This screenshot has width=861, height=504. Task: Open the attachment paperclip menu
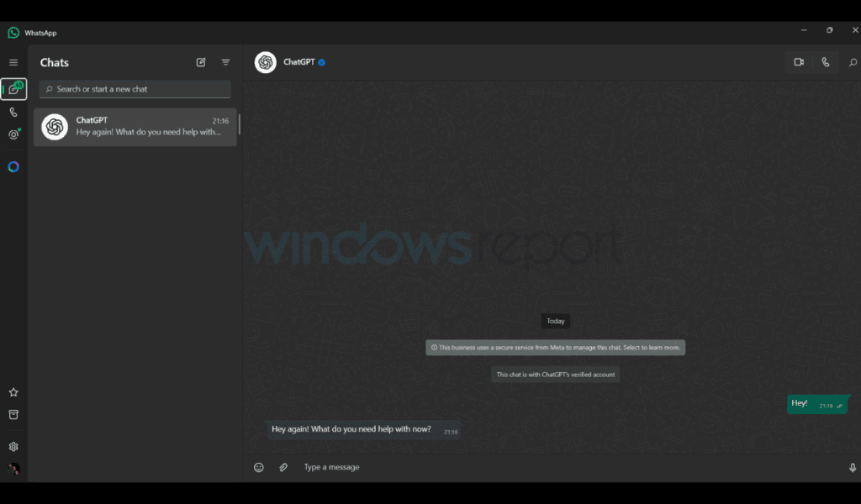click(283, 467)
